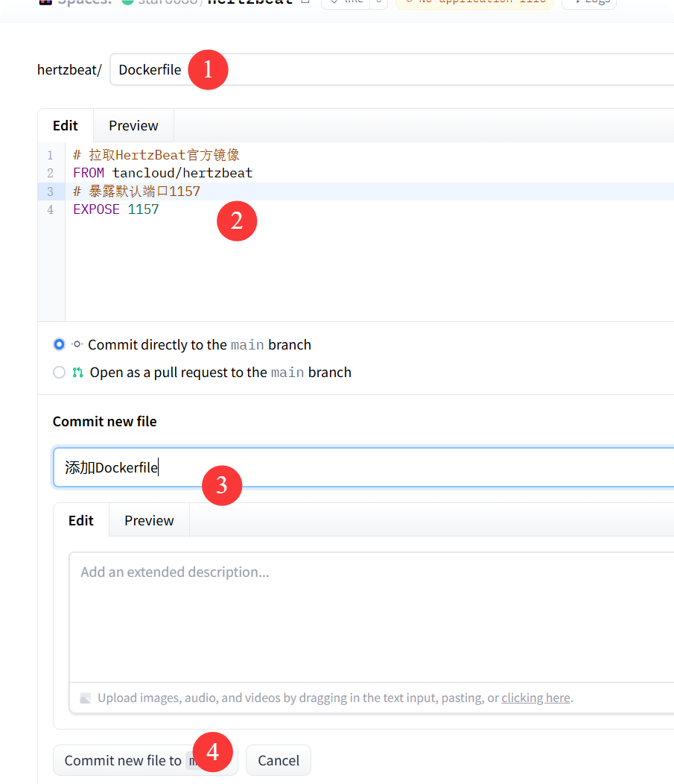
Task: Choose Open as a pull request option
Action: (60, 373)
